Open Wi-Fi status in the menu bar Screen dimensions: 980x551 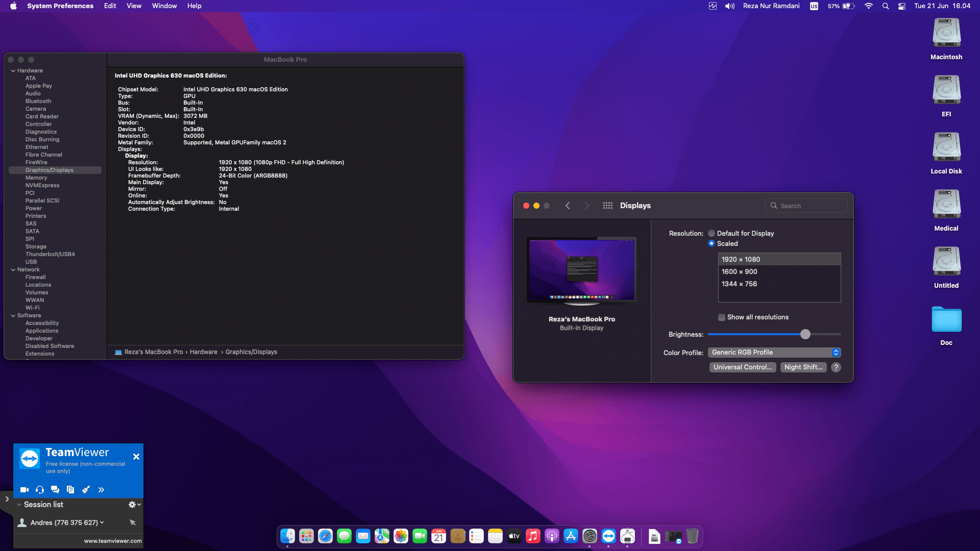[868, 6]
